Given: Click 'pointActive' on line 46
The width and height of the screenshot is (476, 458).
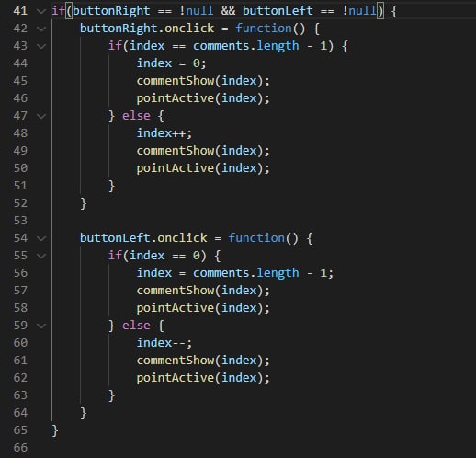Looking at the screenshot, I should tap(176, 98).
